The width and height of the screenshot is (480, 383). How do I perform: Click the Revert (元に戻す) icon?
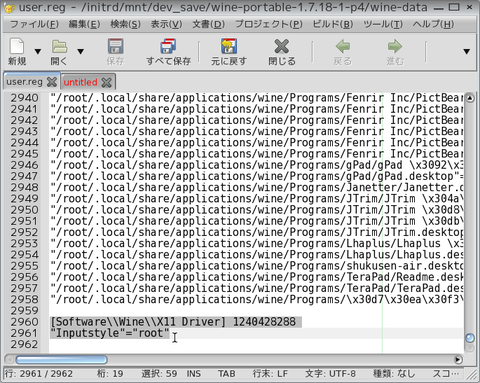click(229, 46)
